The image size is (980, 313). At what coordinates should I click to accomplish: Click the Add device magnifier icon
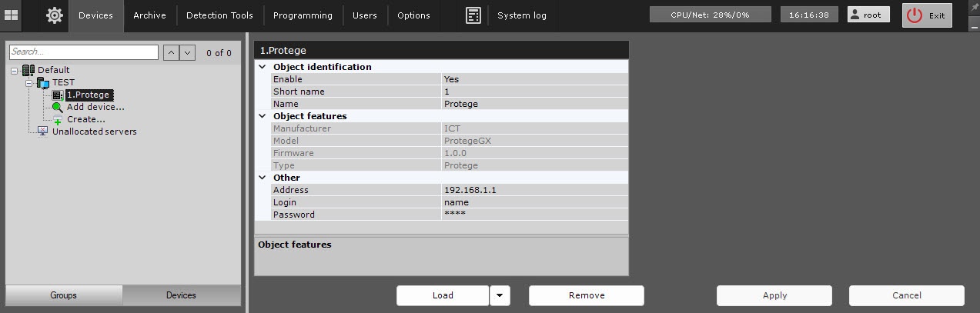pyautogui.click(x=58, y=108)
